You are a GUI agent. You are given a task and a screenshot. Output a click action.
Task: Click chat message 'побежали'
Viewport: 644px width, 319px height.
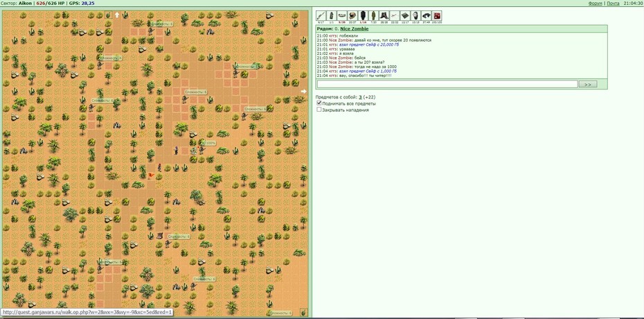[x=348, y=36]
